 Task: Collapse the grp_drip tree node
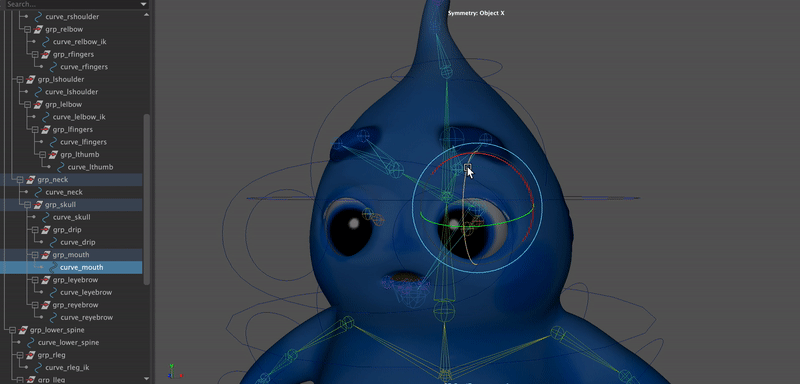point(35,229)
